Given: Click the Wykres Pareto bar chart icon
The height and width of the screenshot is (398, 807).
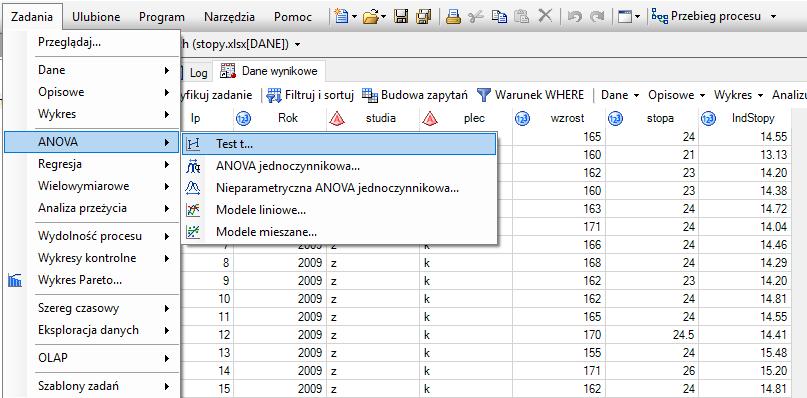Looking at the screenshot, I should point(15,281).
